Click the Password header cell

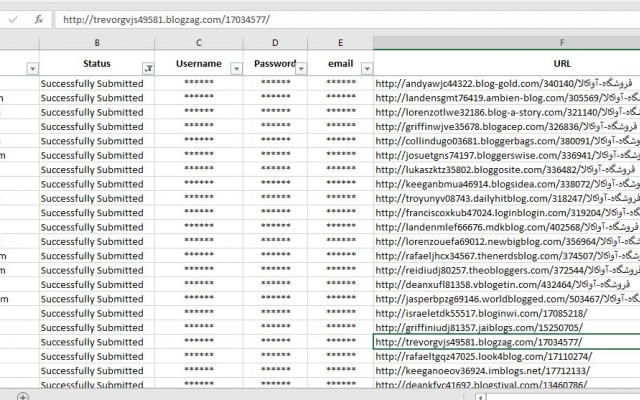coord(275,63)
